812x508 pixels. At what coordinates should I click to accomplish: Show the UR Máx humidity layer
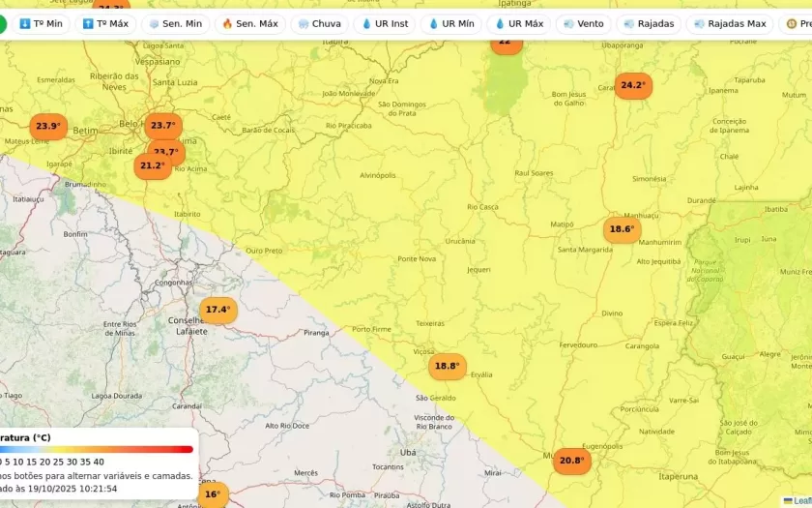[518, 23]
